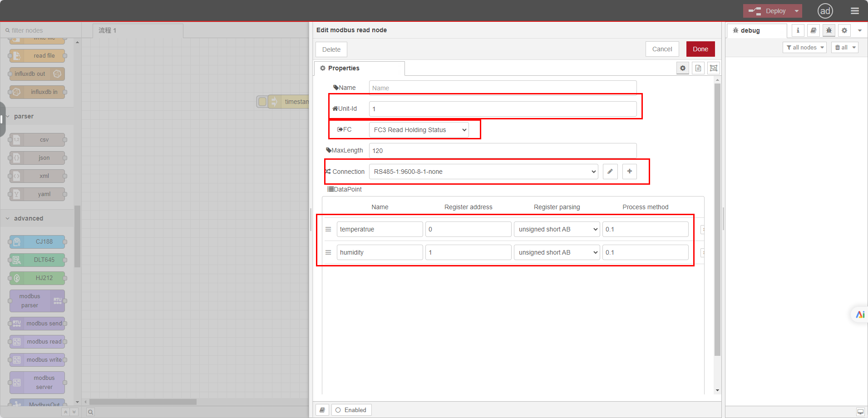868x418 pixels.
Task: Toggle the node Enabled state
Action: click(x=351, y=410)
